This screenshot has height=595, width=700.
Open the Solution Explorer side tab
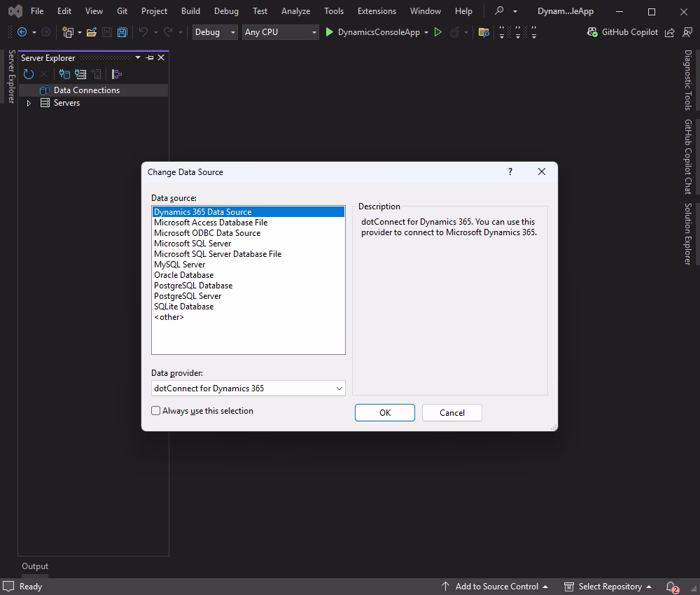tap(688, 234)
